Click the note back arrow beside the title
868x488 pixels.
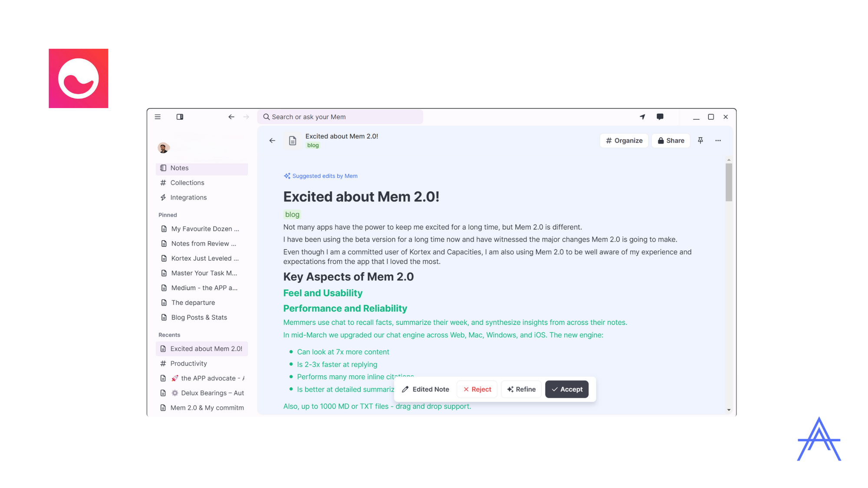tap(272, 141)
